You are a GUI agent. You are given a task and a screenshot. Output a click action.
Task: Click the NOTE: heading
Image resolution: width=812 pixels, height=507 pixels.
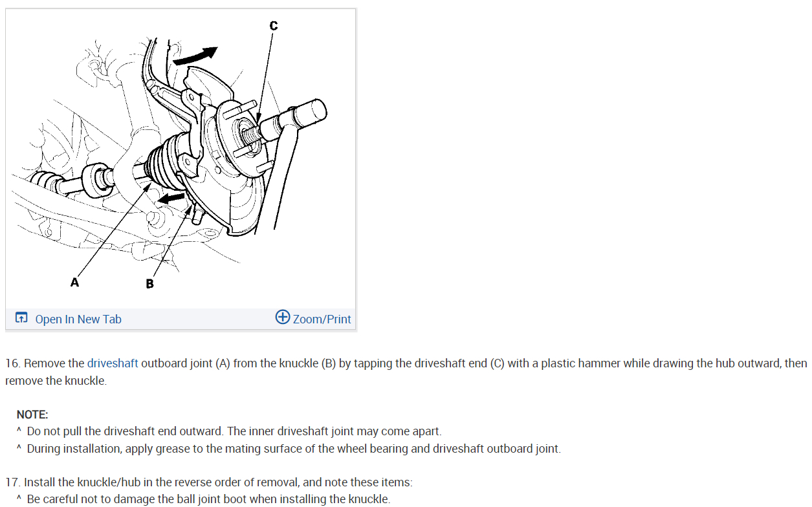(x=32, y=415)
